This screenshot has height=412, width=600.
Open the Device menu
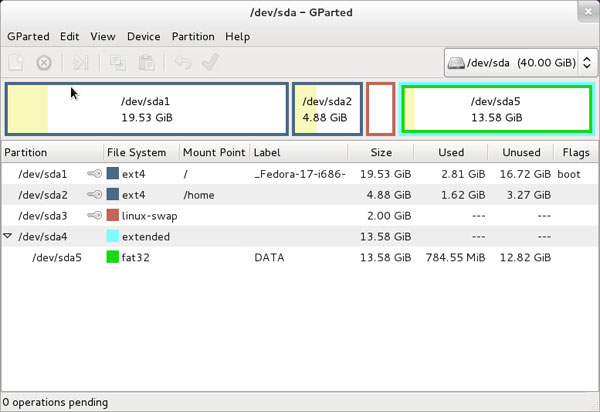click(x=143, y=37)
